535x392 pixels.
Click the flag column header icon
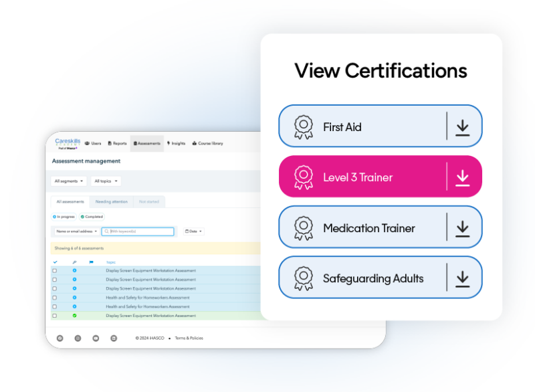(x=92, y=262)
